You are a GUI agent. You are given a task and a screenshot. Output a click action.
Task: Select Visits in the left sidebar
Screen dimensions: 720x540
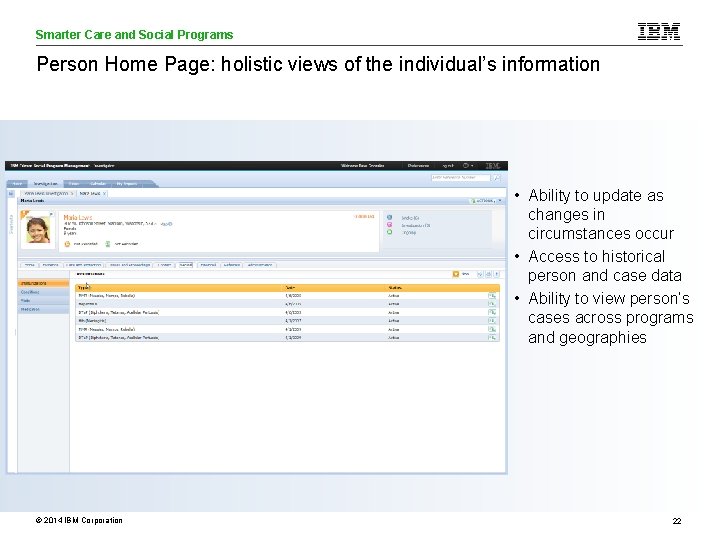tap(43, 301)
